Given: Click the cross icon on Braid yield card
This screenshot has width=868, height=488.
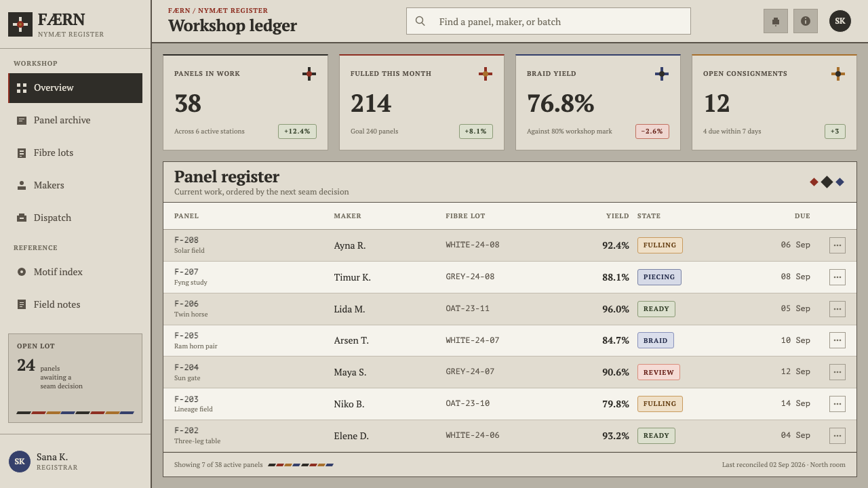Looking at the screenshot, I should (x=662, y=74).
